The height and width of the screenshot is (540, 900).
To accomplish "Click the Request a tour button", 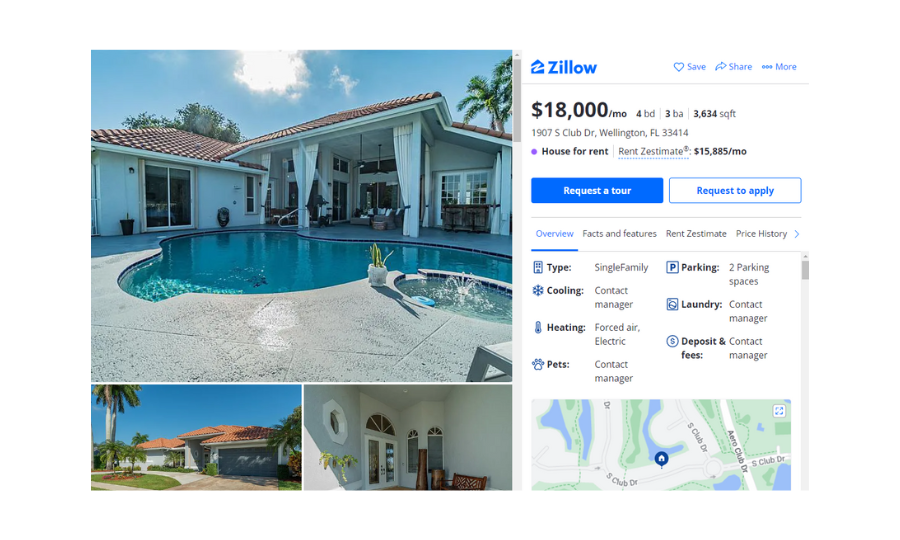I will 597,191.
